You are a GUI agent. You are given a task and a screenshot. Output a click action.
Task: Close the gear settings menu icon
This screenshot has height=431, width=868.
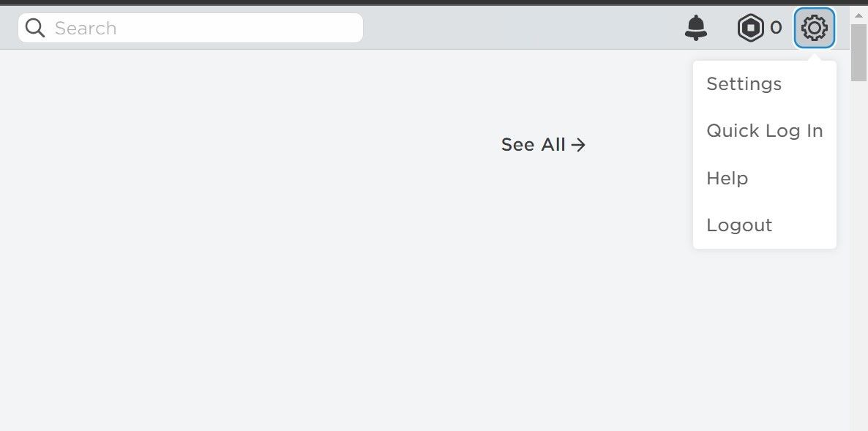pyautogui.click(x=815, y=28)
